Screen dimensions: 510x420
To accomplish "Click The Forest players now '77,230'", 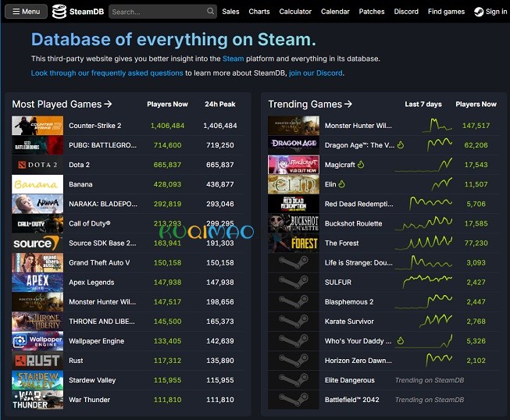I will [476, 243].
